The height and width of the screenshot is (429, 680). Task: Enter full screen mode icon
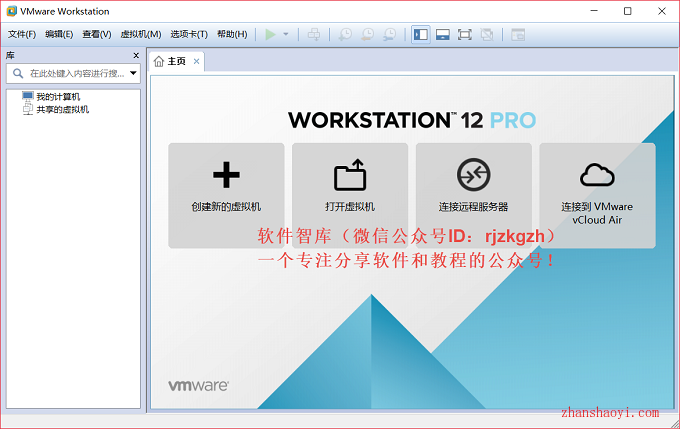(464, 34)
